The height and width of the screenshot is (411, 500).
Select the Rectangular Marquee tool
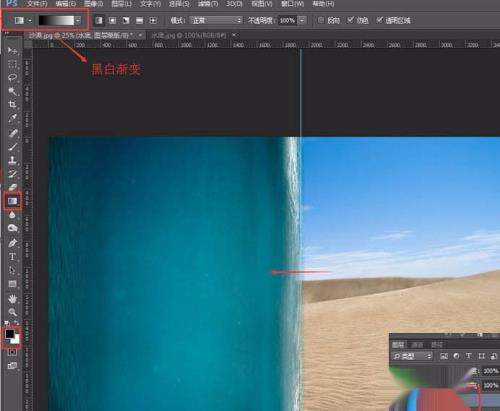12,64
